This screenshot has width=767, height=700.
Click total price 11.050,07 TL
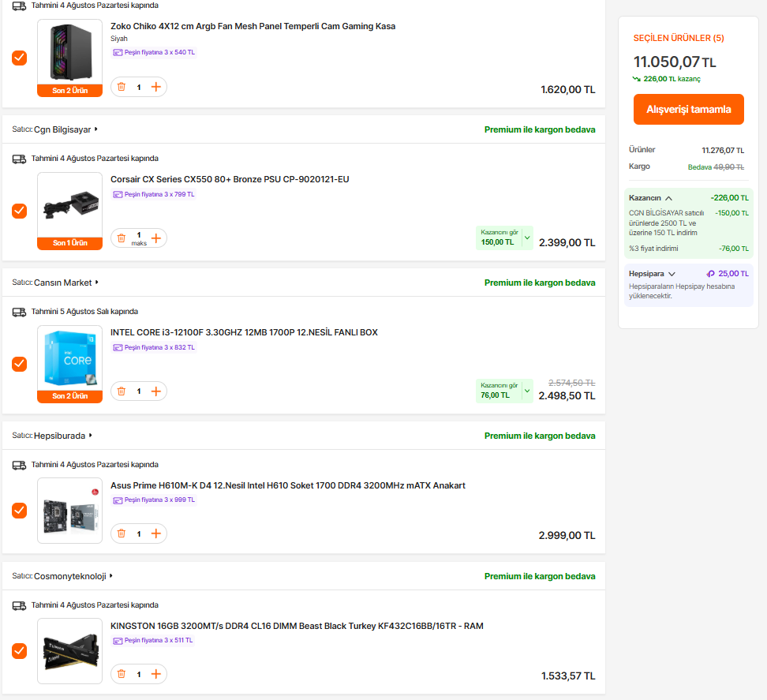pos(675,62)
